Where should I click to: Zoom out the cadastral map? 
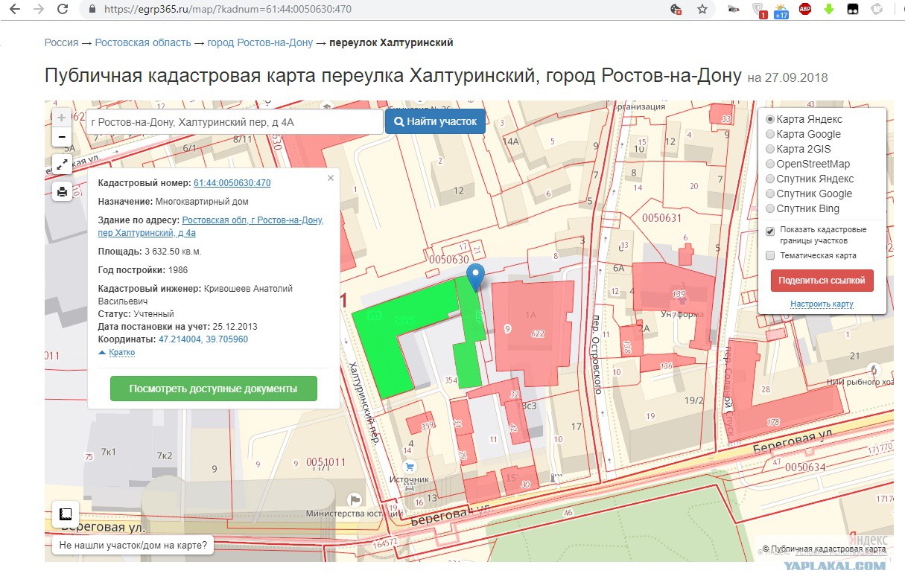tap(62, 137)
